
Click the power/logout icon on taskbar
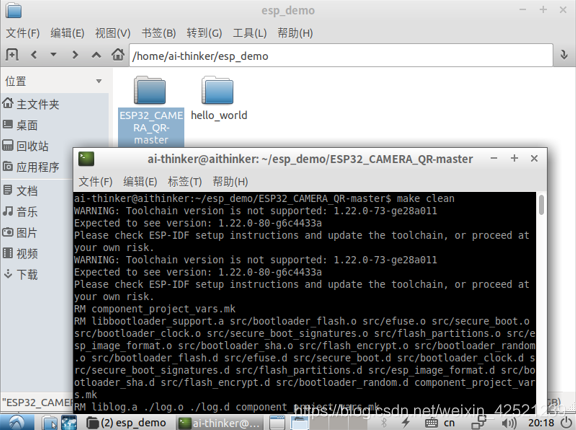pyautogui.click(x=567, y=423)
